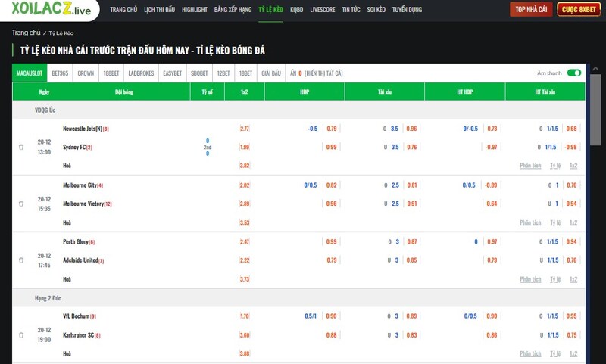Open Bảng Xếp Hạng in the top menu

pos(232,10)
